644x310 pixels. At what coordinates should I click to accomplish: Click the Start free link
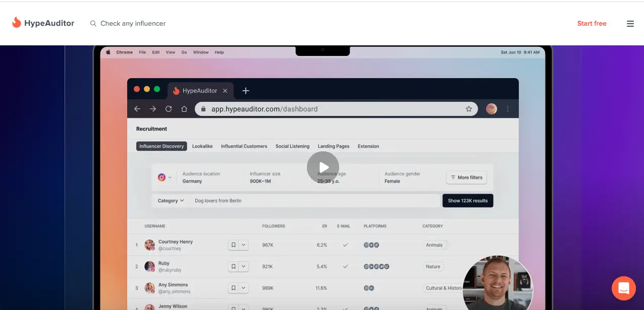point(592,23)
